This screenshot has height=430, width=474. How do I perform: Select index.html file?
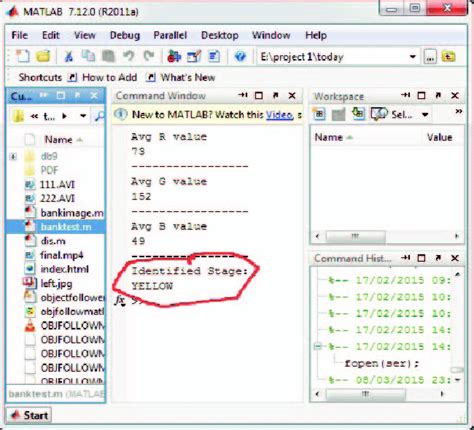pyautogui.click(x=57, y=269)
